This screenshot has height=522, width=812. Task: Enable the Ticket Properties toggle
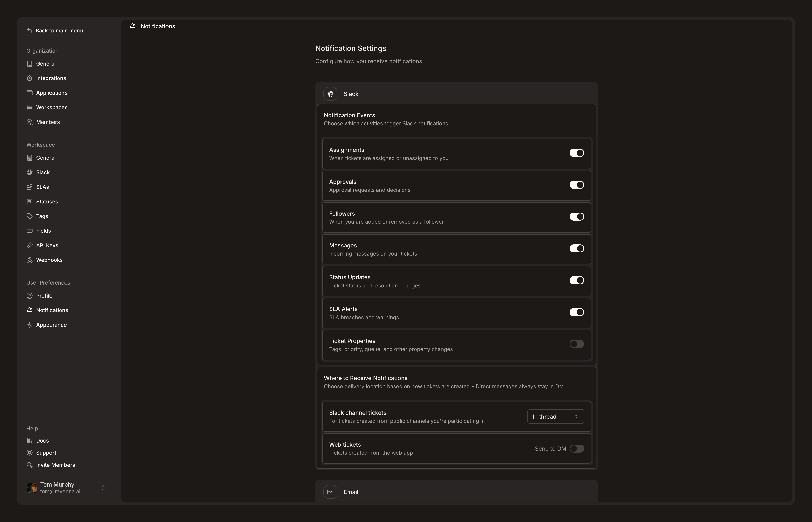(x=577, y=344)
